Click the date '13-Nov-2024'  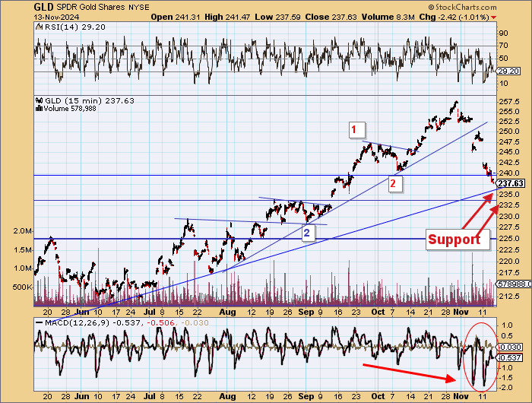click(56, 17)
